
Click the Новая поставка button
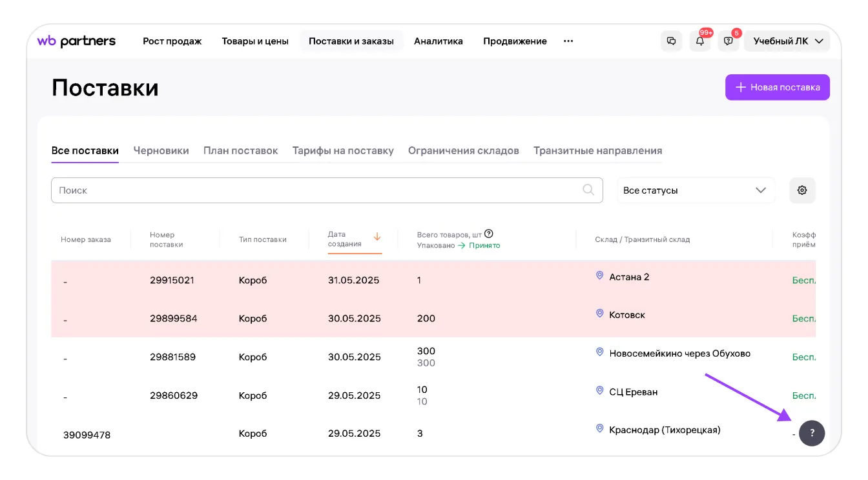778,87
